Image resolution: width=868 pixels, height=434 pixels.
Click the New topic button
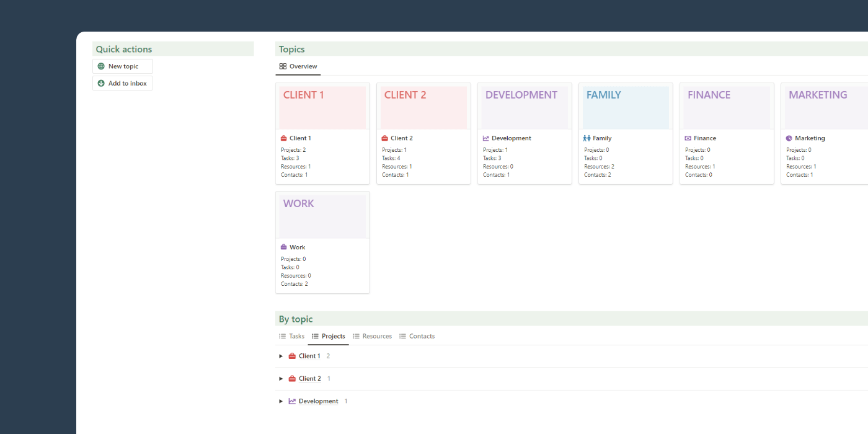pyautogui.click(x=123, y=66)
